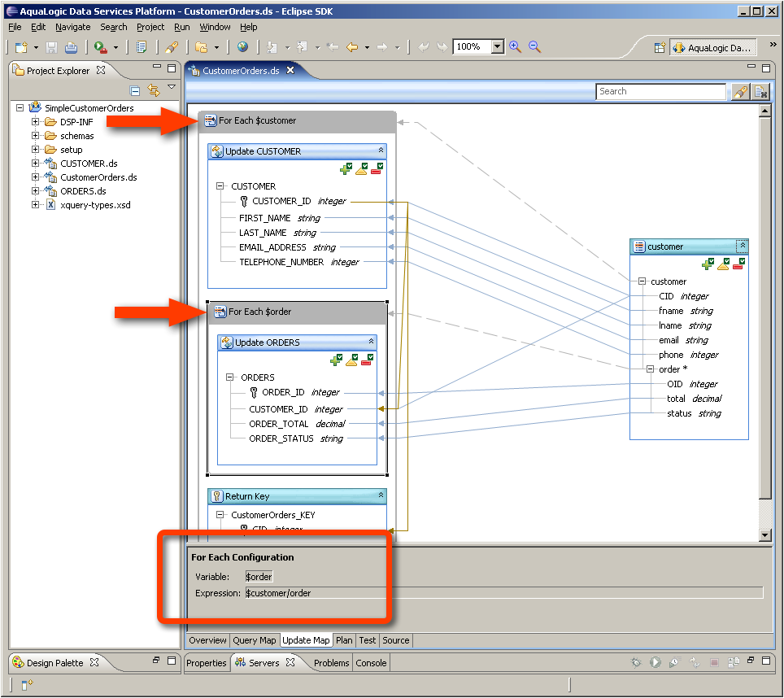The width and height of the screenshot is (784, 698).
Task: Click the document list toolbar icon
Action: pyautogui.click(x=142, y=47)
